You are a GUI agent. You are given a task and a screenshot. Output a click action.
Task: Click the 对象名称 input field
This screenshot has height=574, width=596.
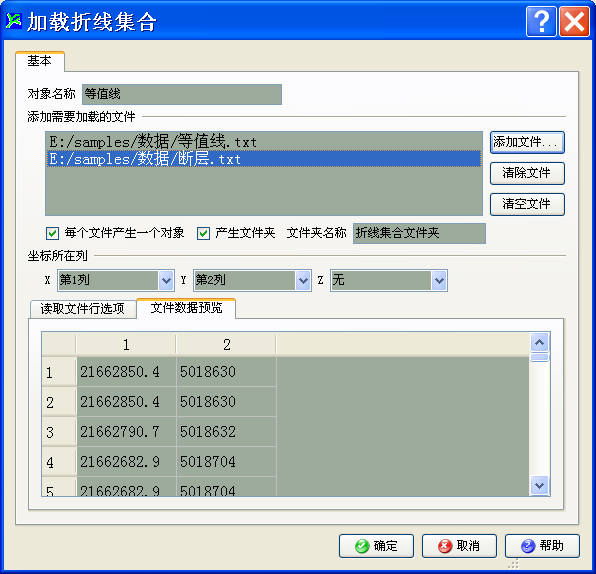point(182,94)
